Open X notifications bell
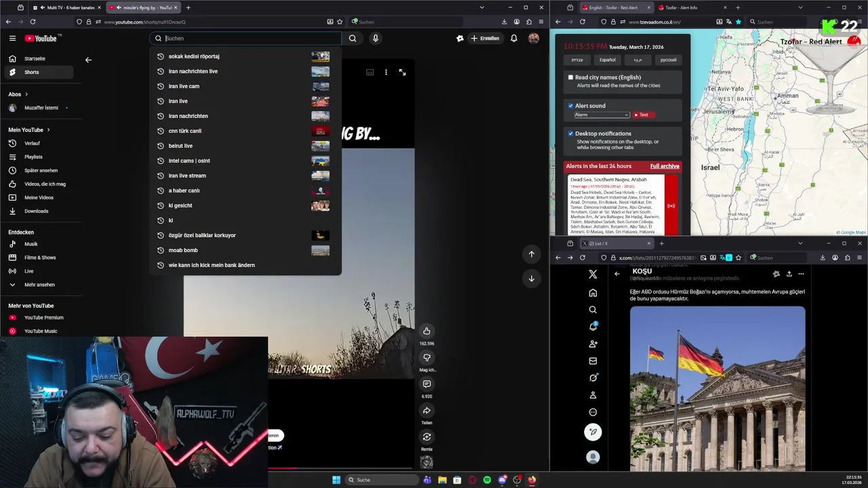The height and width of the screenshot is (488, 868). point(593,327)
